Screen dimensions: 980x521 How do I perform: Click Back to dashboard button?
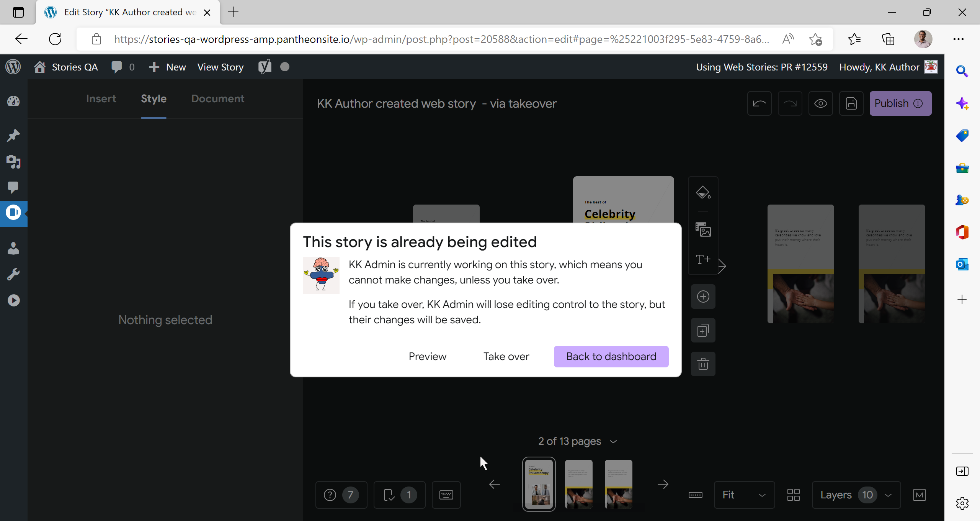(611, 357)
